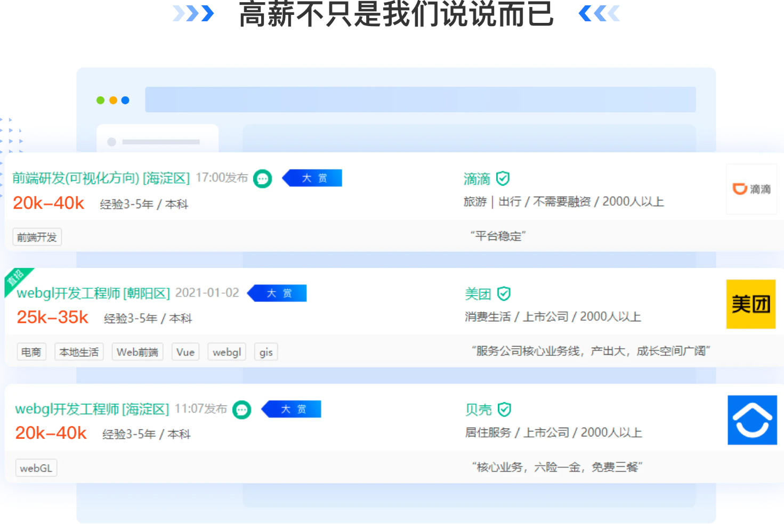
Task: Click 大赏 badge on 朝阳区 webgl listing
Action: pos(277,293)
